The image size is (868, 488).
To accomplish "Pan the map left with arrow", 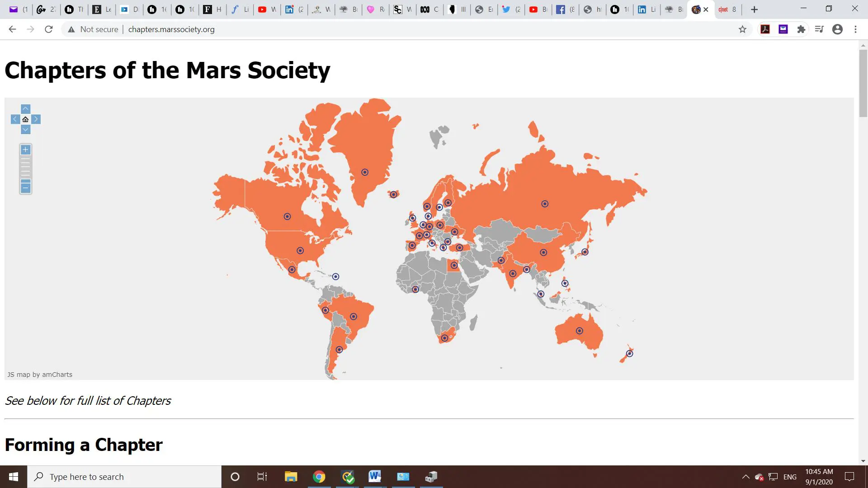I will coord(15,119).
